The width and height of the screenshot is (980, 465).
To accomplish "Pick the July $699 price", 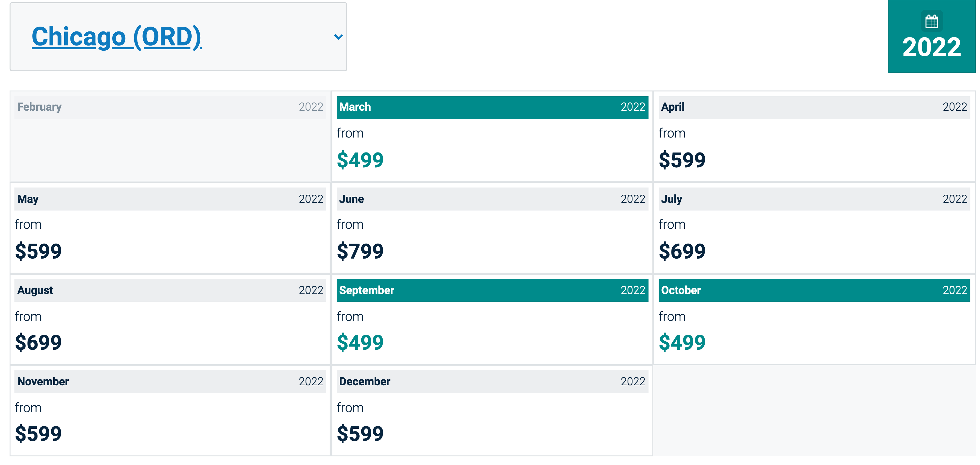I will click(682, 251).
